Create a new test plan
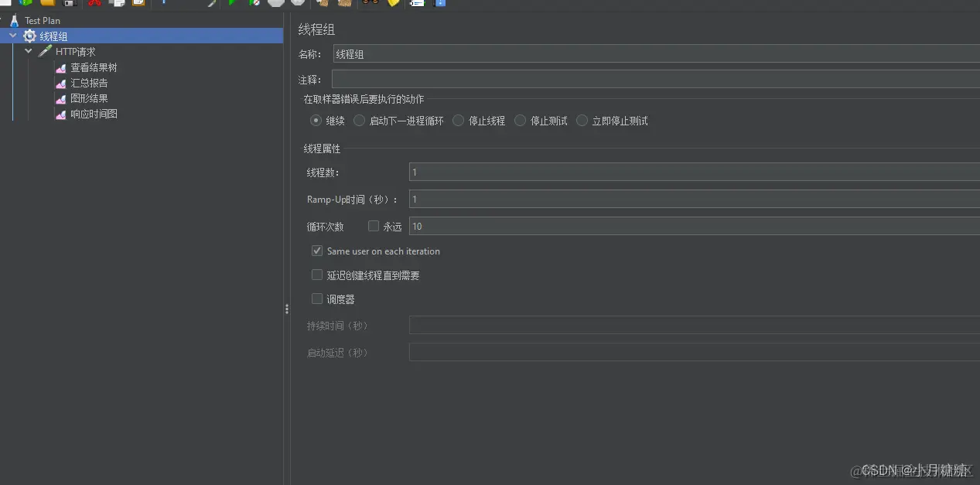 click(5, 4)
